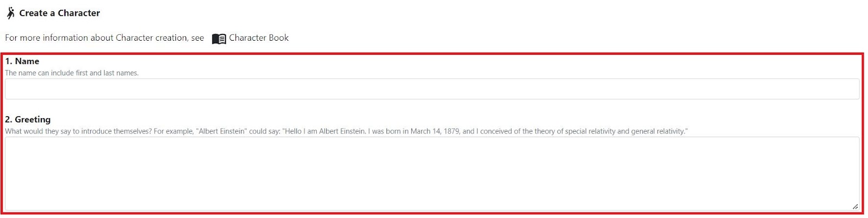868x218 pixels.
Task: Focus the Name input field
Action: click(x=432, y=89)
